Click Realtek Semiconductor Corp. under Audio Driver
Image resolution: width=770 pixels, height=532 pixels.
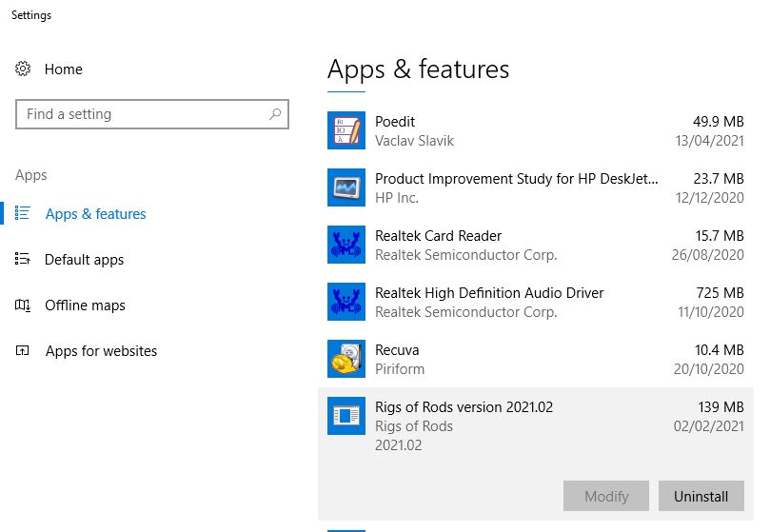[466, 312]
